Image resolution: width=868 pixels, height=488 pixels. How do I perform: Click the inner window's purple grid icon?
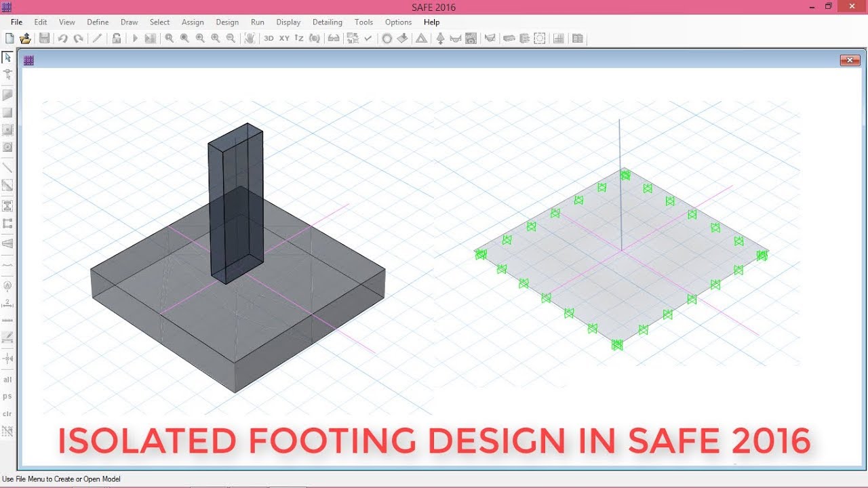(x=28, y=60)
